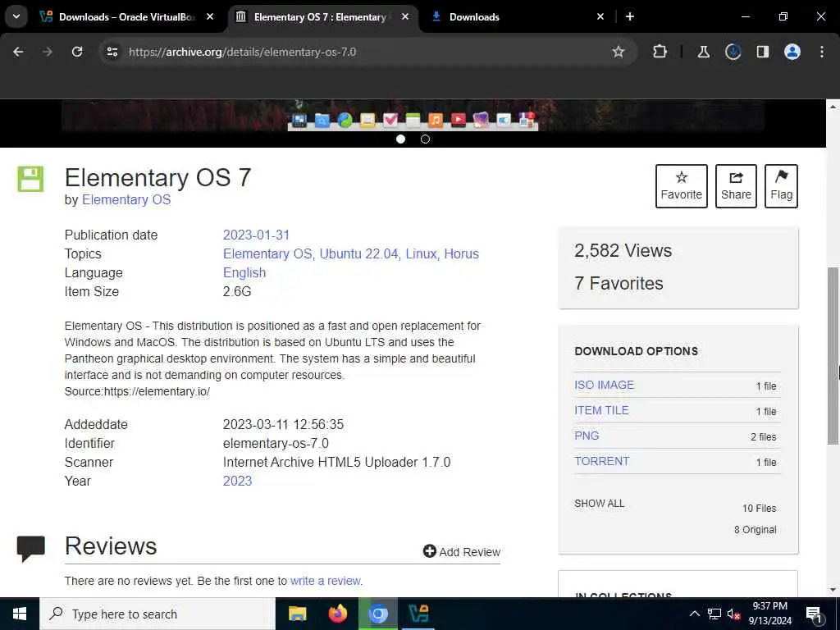The width and height of the screenshot is (840, 630).
Task: Download the ITEM TILE option
Action: pyautogui.click(x=601, y=410)
